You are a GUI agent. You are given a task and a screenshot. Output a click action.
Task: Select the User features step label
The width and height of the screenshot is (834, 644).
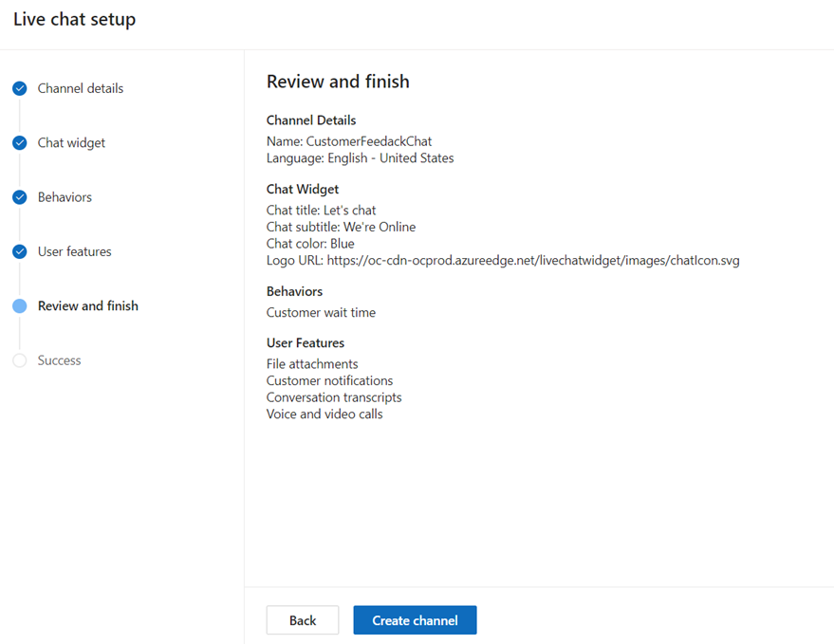tap(74, 252)
